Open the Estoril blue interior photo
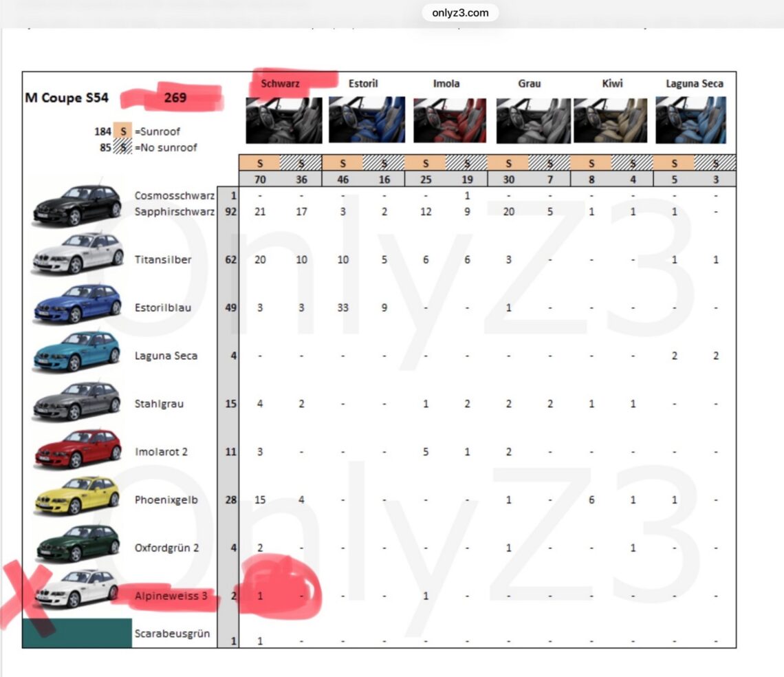The width and height of the screenshot is (784, 677). (x=367, y=120)
